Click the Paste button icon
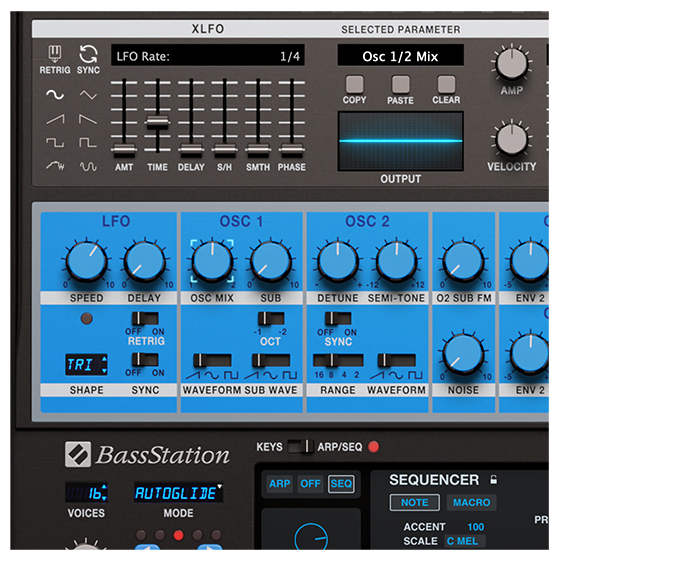This screenshot has height=561, width=700. tap(401, 84)
